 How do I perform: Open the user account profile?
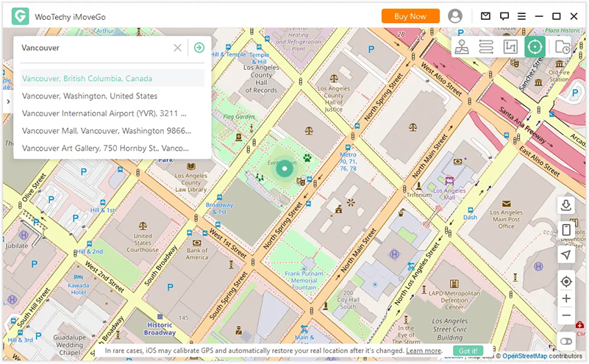(455, 16)
